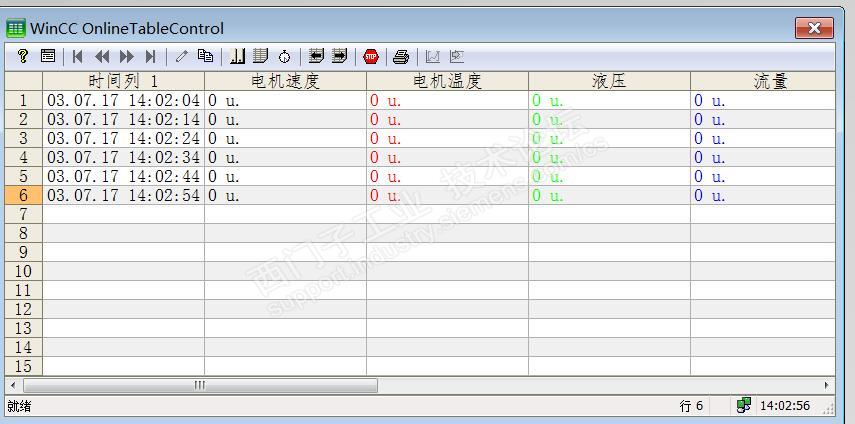Open the configuration dialog icon
Screen dimensions: 855x424
click(x=48, y=56)
